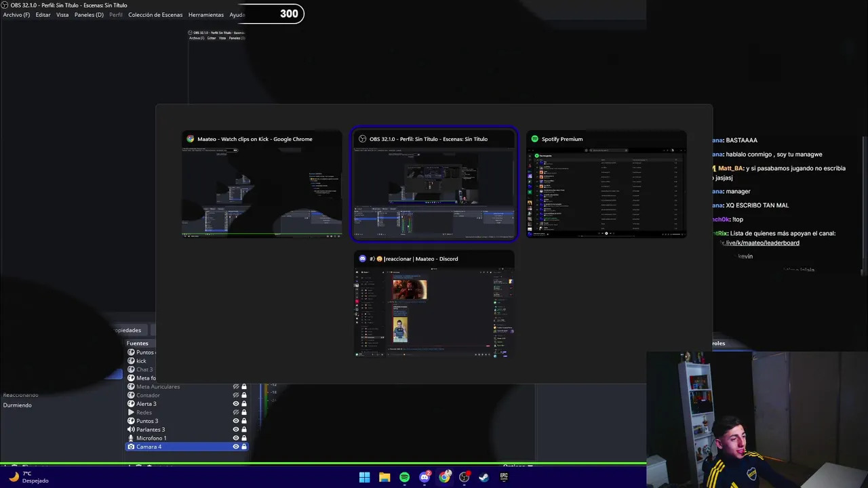
Task: Click the Discord icon in the switcher title
Action: (363, 258)
